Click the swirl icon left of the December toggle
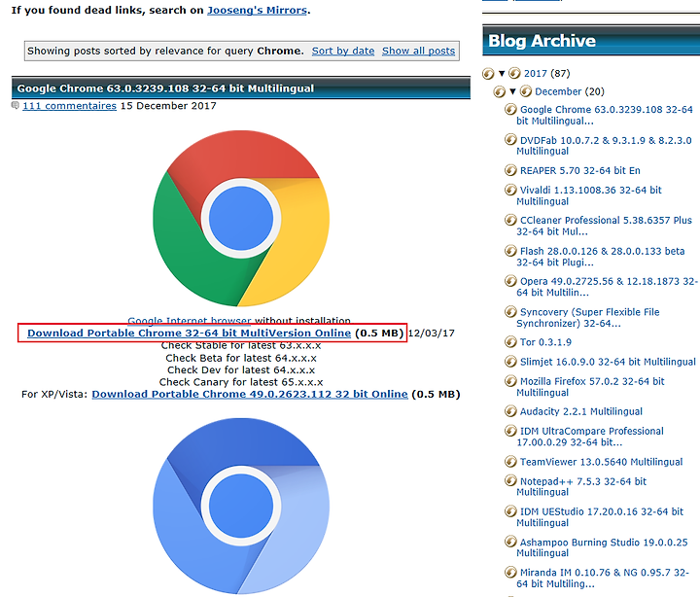Screen dimensions: 700x597 pyautogui.click(x=499, y=91)
